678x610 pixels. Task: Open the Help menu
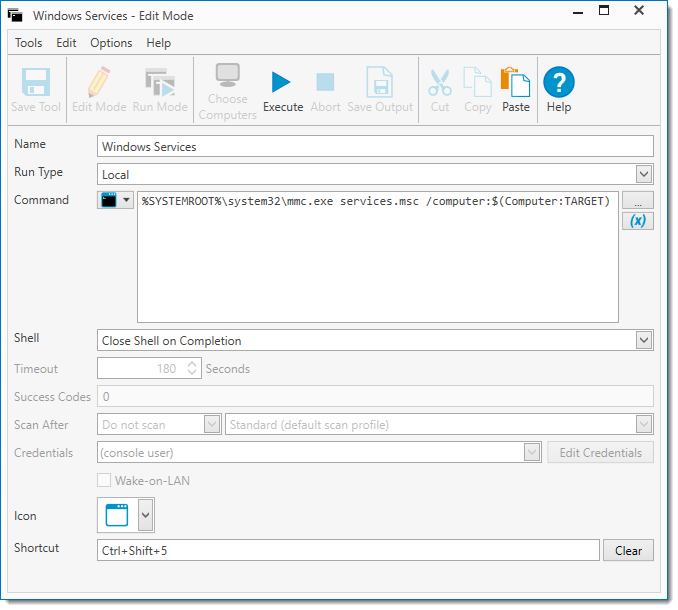[x=158, y=43]
